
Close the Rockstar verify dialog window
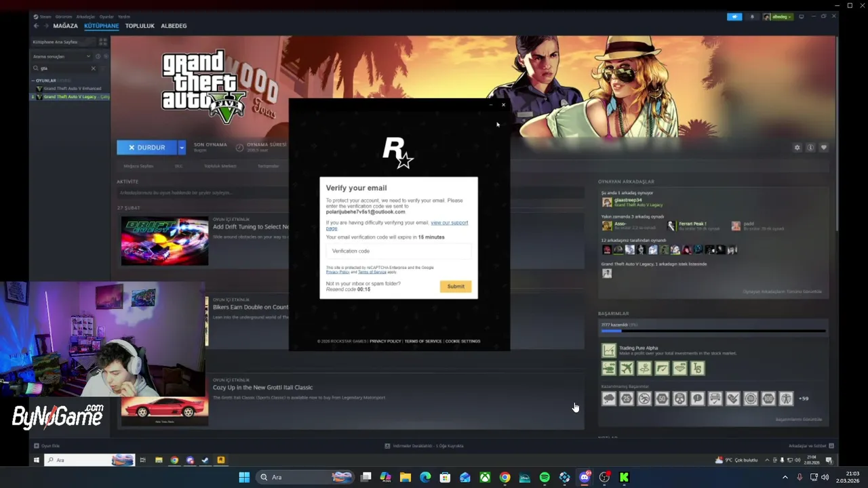503,104
